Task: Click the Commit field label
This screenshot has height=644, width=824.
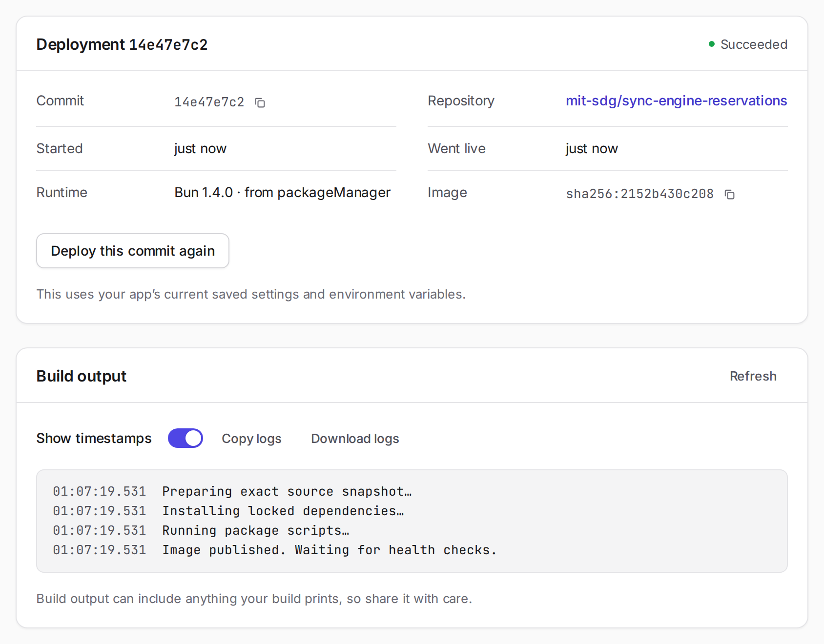Action: [60, 101]
